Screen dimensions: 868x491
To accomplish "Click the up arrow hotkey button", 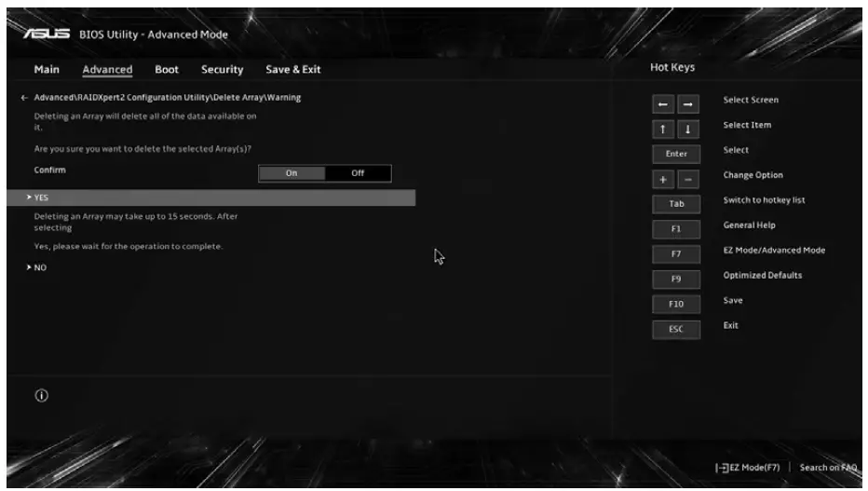I will tap(662, 129).
